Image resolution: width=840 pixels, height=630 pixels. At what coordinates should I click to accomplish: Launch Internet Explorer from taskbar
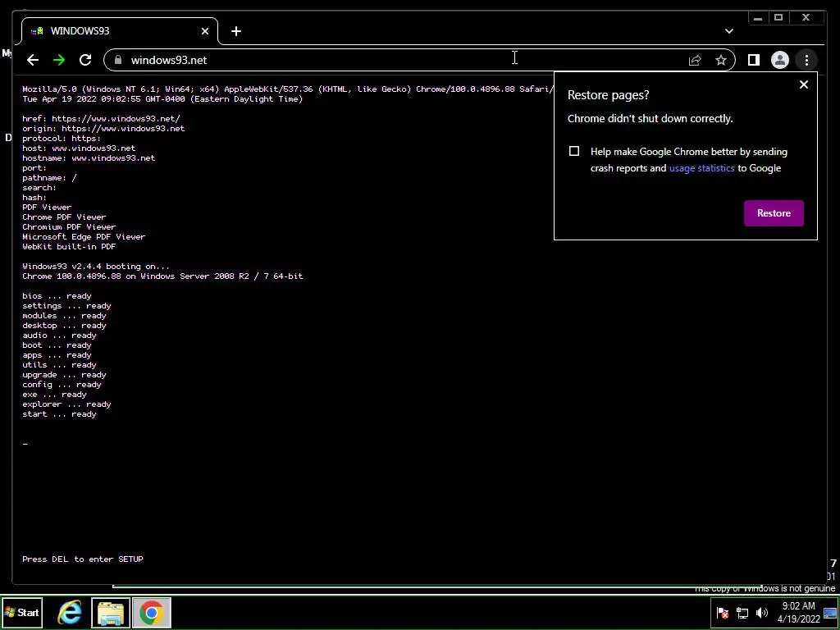coord(70,612)
